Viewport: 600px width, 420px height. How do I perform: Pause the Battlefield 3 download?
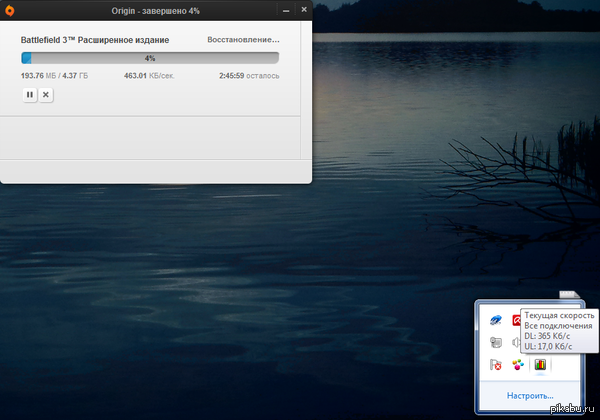[30, 94]
